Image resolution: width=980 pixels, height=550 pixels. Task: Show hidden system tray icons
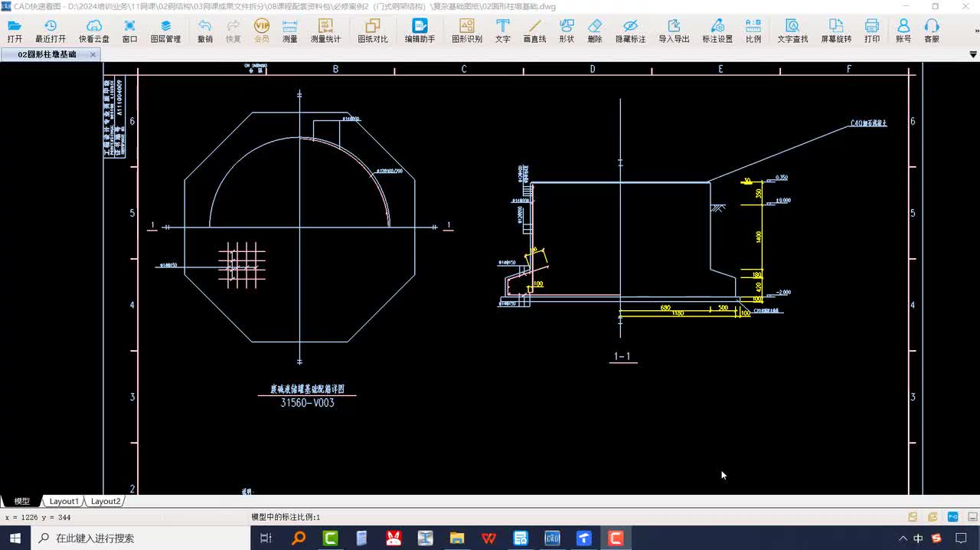point(903,539)
